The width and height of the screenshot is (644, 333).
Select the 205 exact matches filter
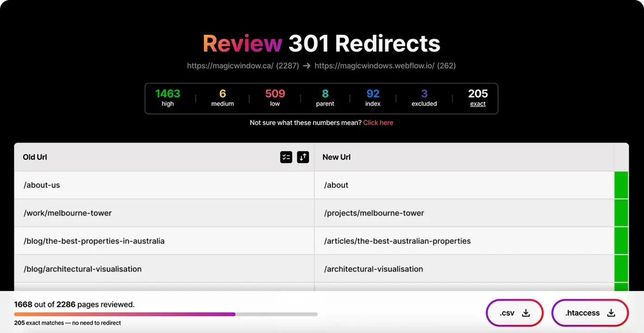(478, 98)
